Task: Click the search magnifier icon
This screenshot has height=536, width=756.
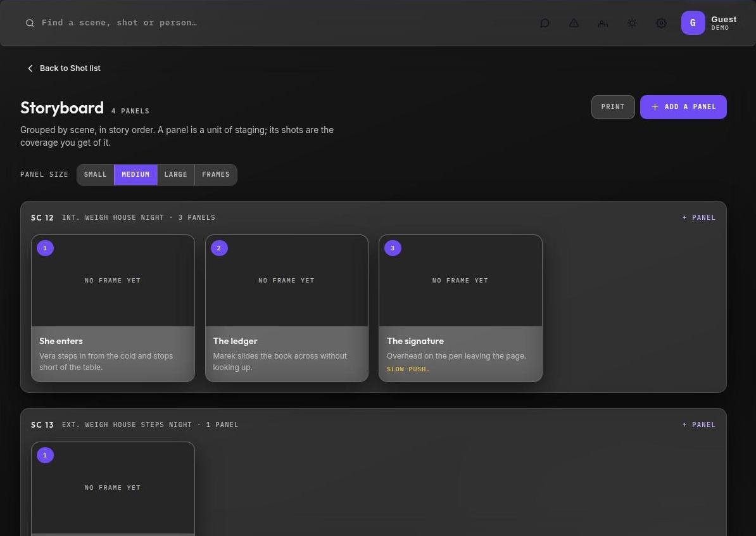Action: pos(30,23)
